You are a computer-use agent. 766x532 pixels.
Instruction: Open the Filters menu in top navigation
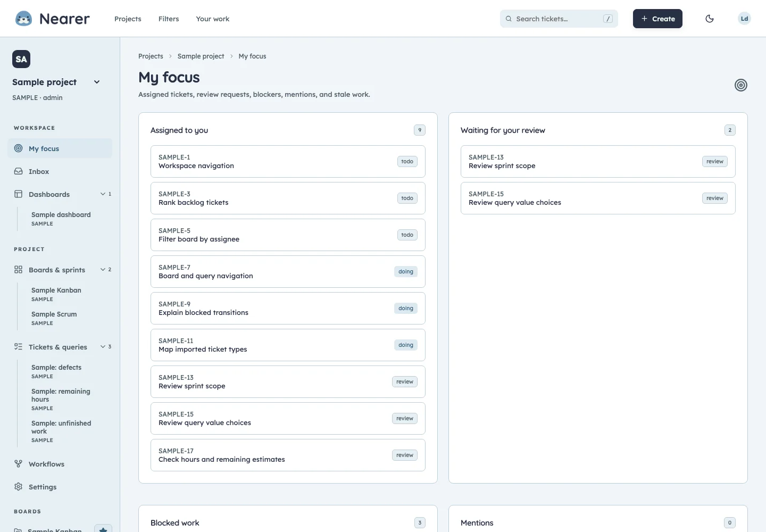pos(169,19)
